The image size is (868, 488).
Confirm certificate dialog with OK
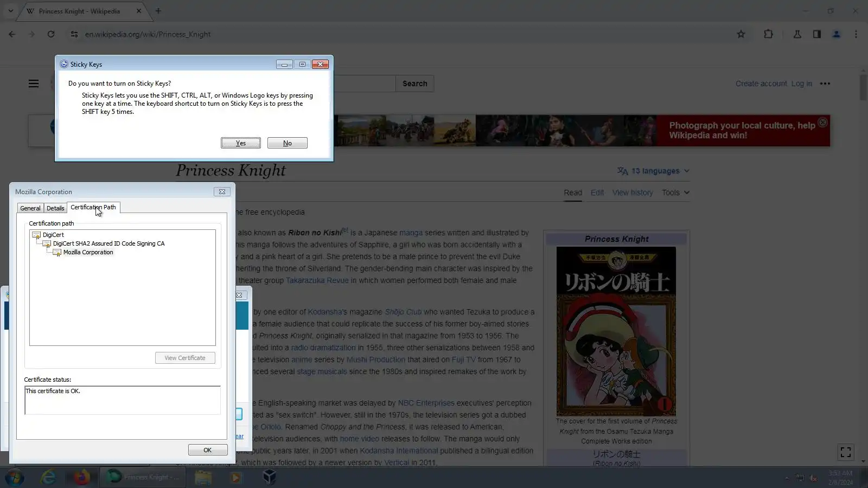208,450
